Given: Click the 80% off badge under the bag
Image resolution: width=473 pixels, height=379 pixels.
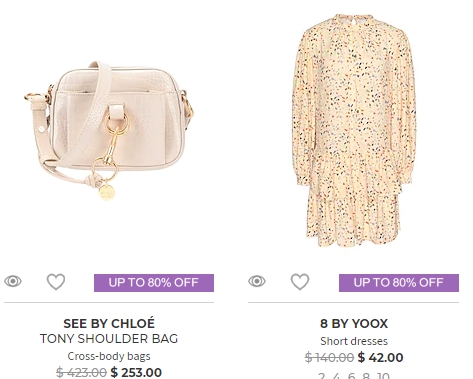Looking at the screenshot, I should [154, 283].
